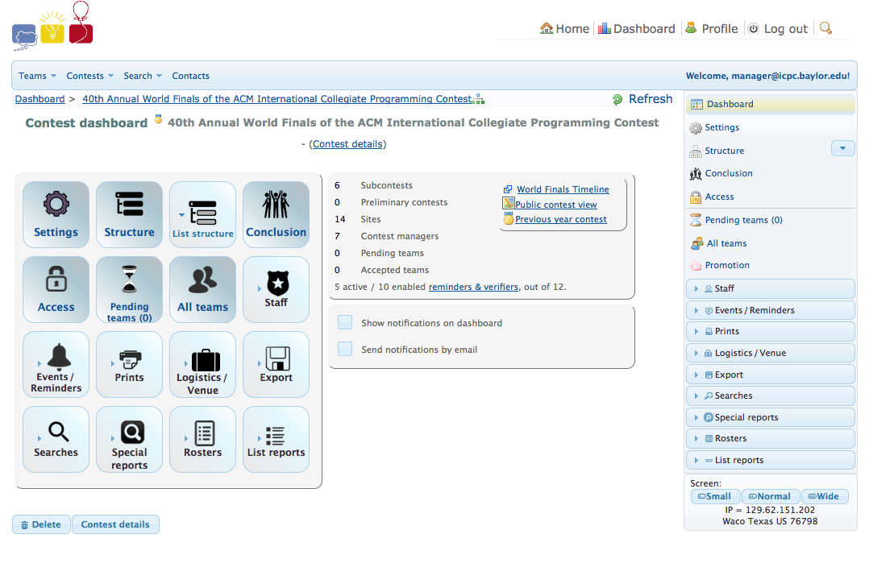
Task: Click the Pending teams hourglass tile
Action: pyautogui.click(x=129, y=289)
